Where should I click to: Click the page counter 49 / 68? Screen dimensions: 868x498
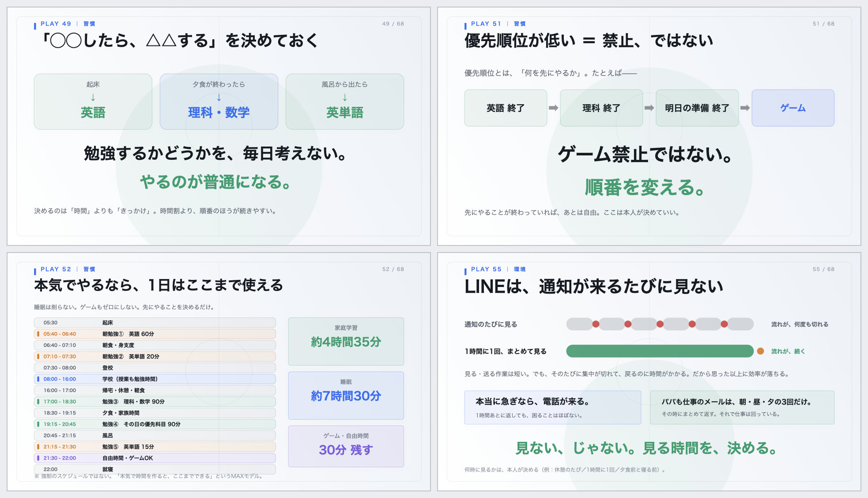coord(393,24)
